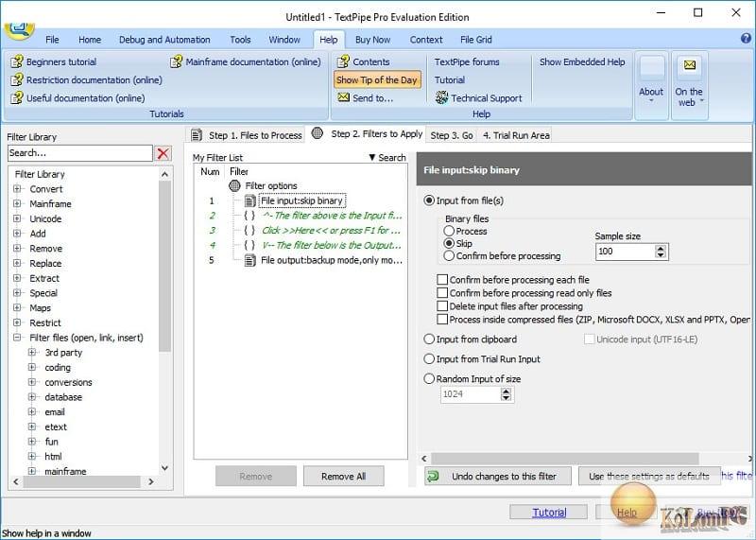
Task: Open the Home ribbon tab
Action: [90, 40]
